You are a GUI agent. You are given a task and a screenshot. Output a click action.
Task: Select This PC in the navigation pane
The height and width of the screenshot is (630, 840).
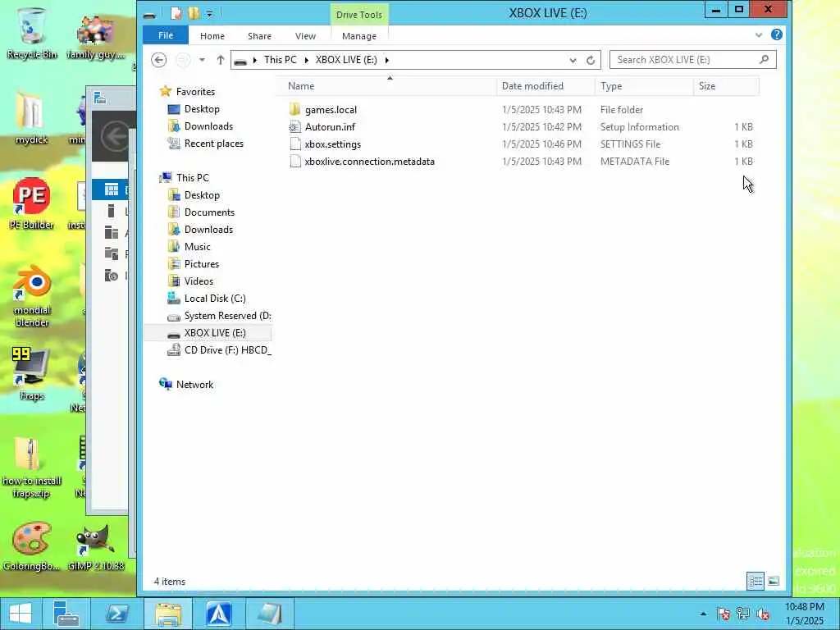(192, 177)
